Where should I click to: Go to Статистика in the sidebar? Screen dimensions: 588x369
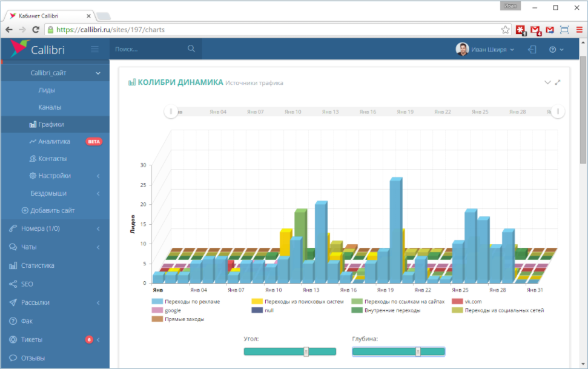tap(38, 265)
